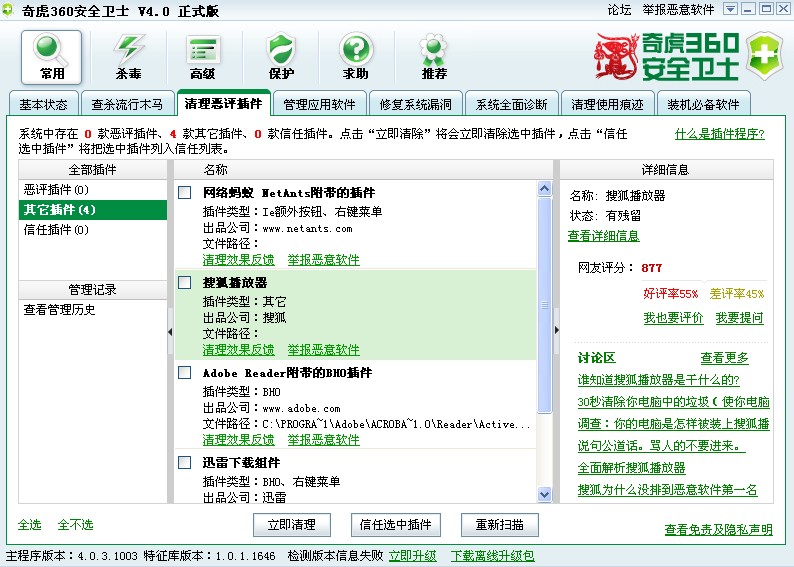Open the 推荐 recommendations section
The image size is (794, 567).
click(434, 57)
